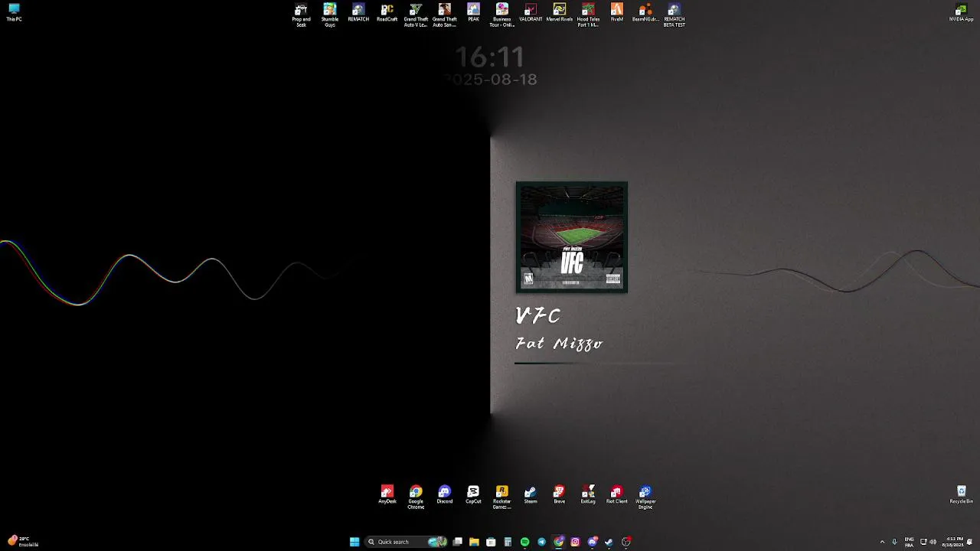Open Steam from the taskbar

(609, 542)
